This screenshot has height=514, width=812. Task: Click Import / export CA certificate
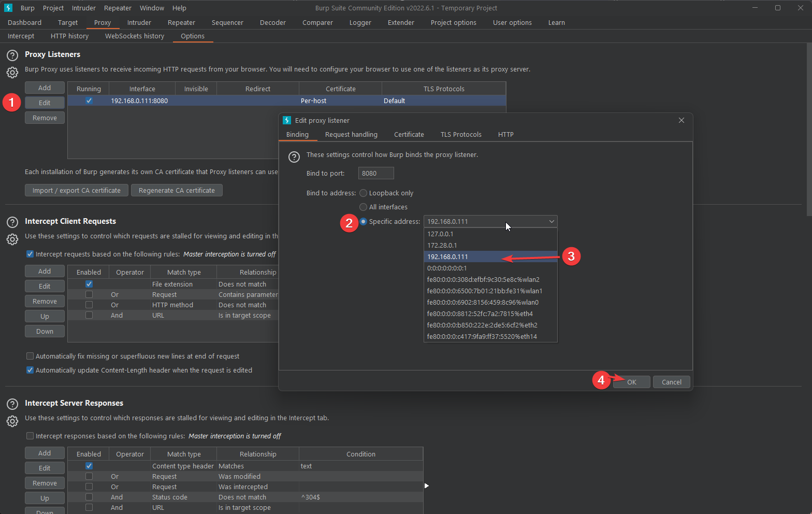(x=76, y=190)
